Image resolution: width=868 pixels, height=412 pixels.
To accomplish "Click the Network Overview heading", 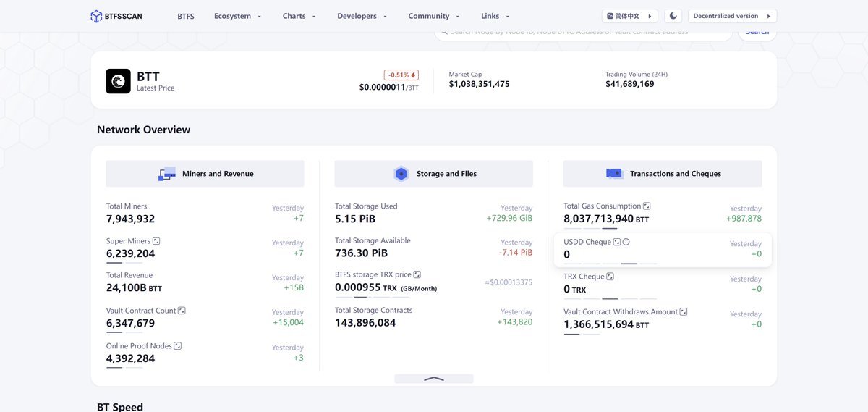I will [143, 130].
